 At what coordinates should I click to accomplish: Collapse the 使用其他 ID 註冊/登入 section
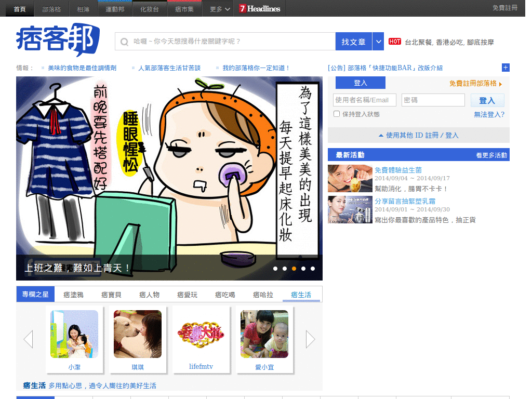418,136
